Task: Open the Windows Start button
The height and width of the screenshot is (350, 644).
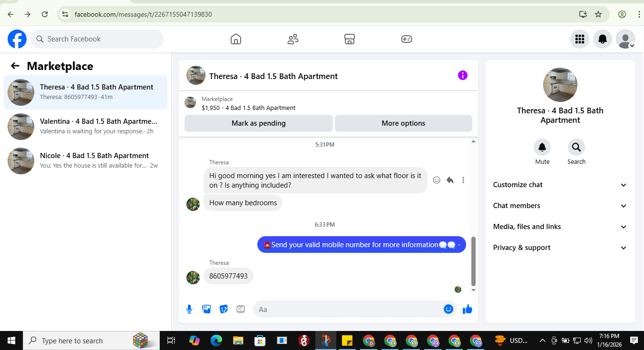Action: pyautogui.click(x=11, y=340)
